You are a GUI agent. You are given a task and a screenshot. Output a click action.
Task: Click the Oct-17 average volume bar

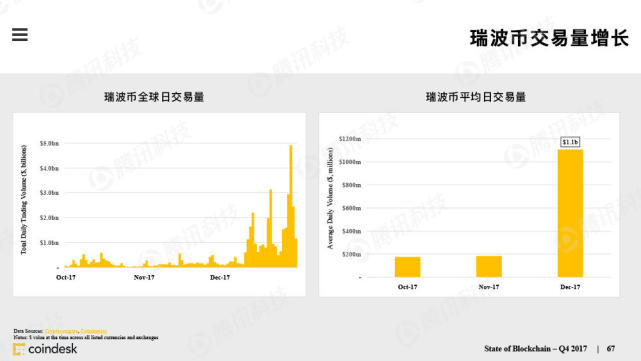[407, 267]
